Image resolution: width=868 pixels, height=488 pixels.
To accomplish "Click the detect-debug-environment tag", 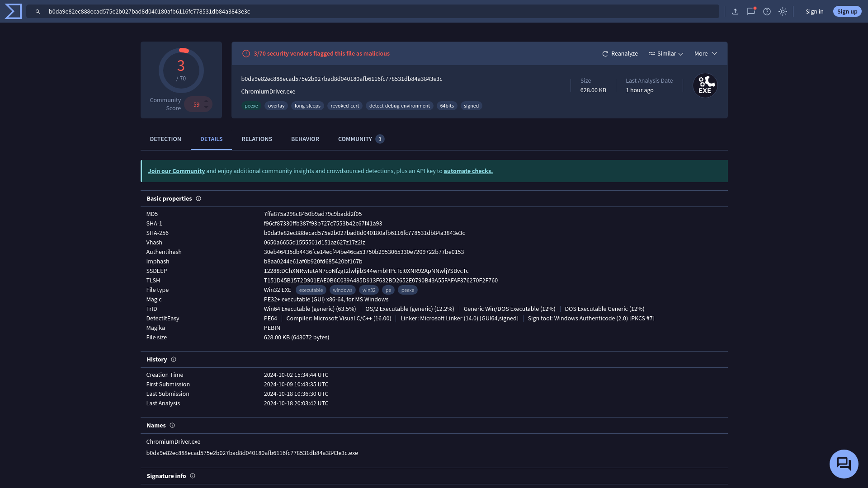I will click(400, 106).
